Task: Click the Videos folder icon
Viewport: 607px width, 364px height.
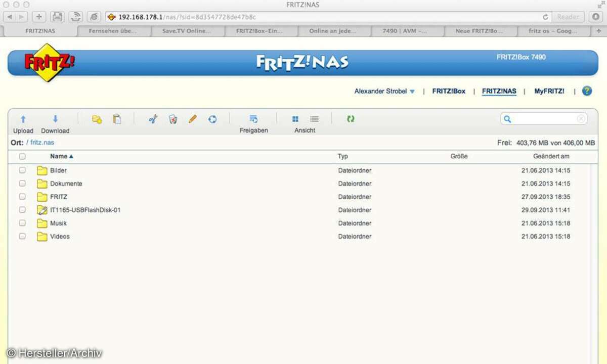Action: [x=42, y=237]
